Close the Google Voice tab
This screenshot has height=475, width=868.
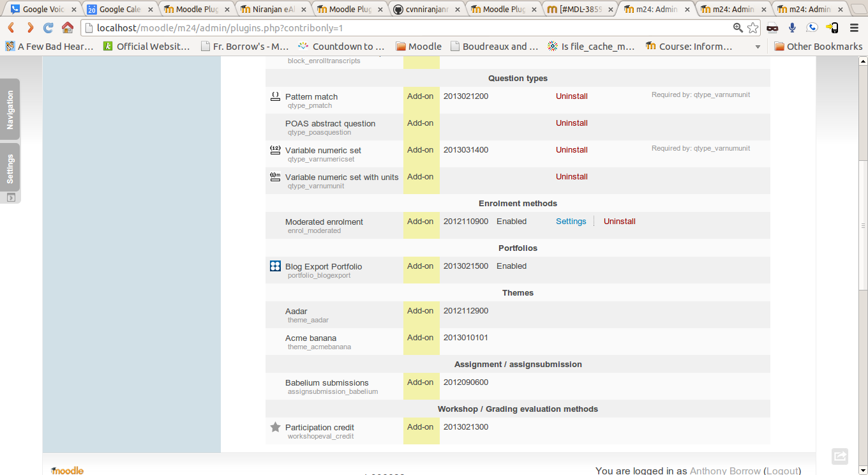pos(74,10)
